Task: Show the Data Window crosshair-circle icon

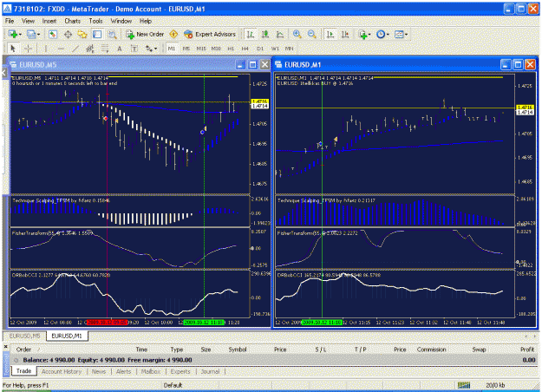Action: 68,34
